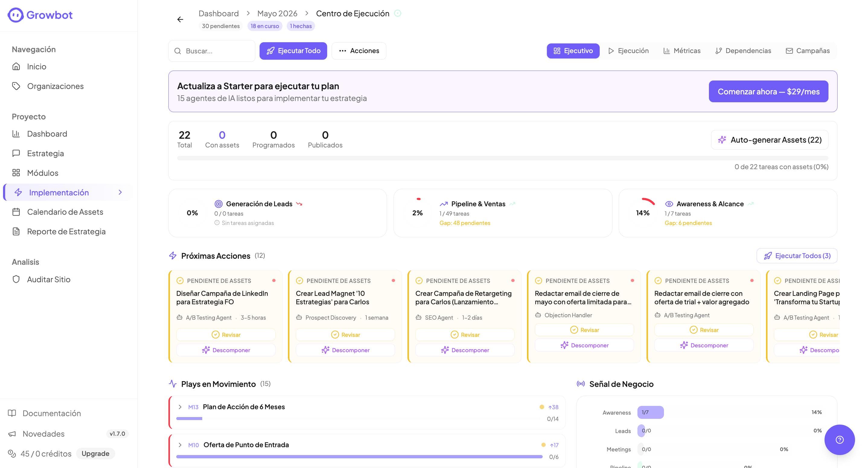Click the Auditar Sitio shield icon
This screenshot has height=468, width=868.
16,279
